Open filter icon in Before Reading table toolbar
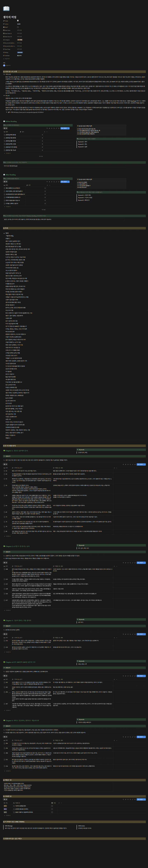Screen dimensions: 148x868 coord(47,128)
